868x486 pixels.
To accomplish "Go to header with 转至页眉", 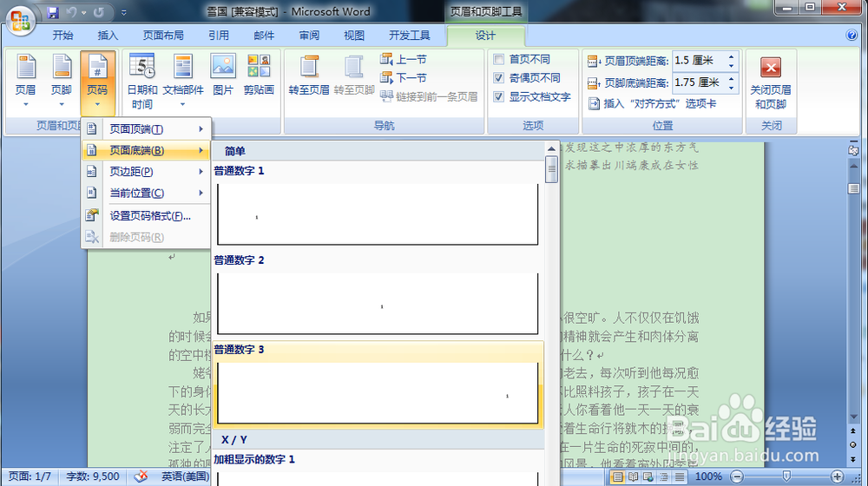I will point(309,75).
